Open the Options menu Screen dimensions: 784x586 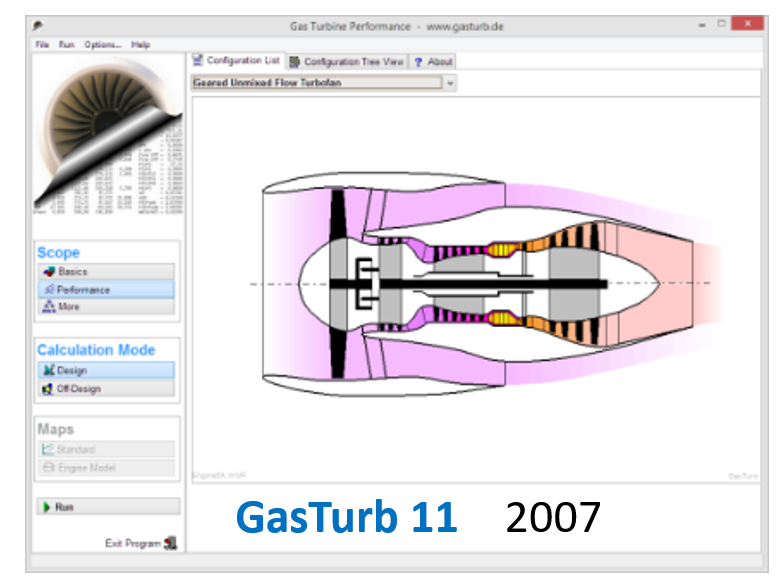pyautogui.click(x=102, y=44)
